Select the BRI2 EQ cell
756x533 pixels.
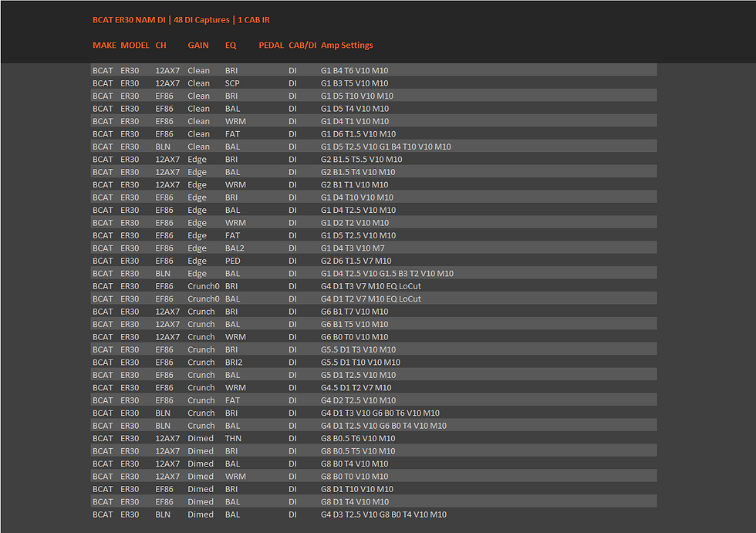[x=233, y=363]
